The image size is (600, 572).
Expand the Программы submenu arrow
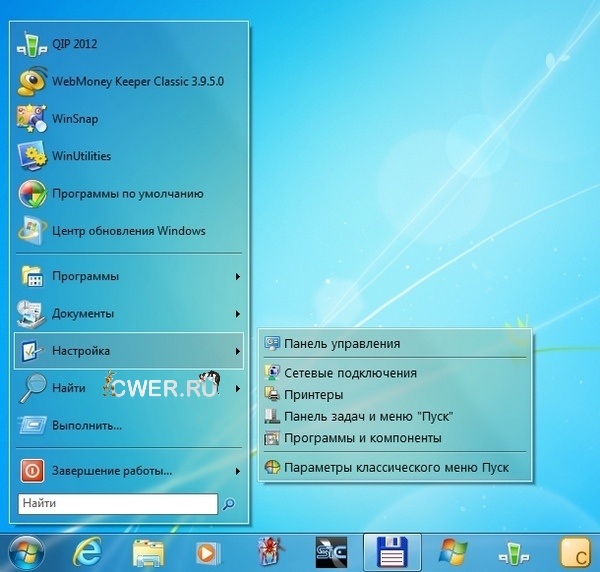pyautogui.click(x=237, y=276)
